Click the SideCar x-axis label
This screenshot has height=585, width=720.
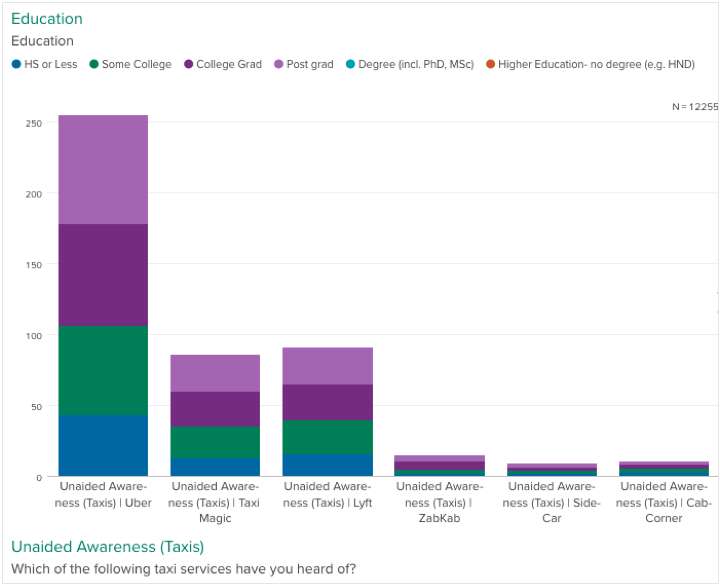pos(551,502)
